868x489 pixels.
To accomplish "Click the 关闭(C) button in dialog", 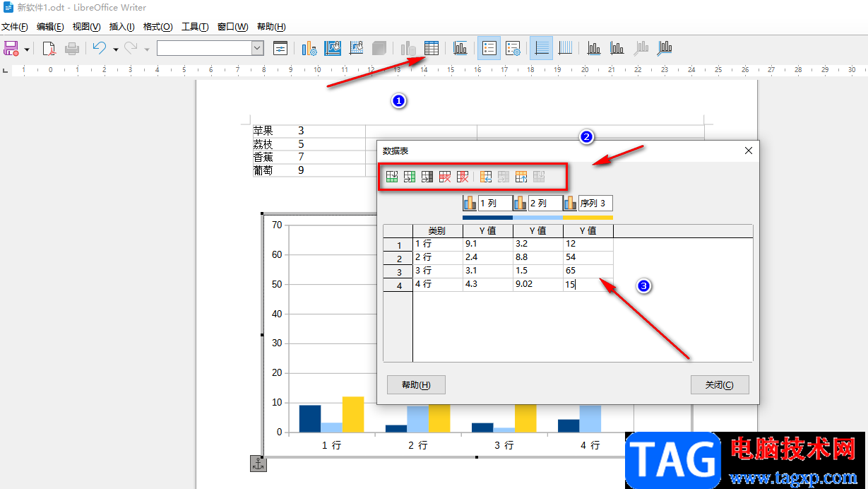I will click(720, 385).
